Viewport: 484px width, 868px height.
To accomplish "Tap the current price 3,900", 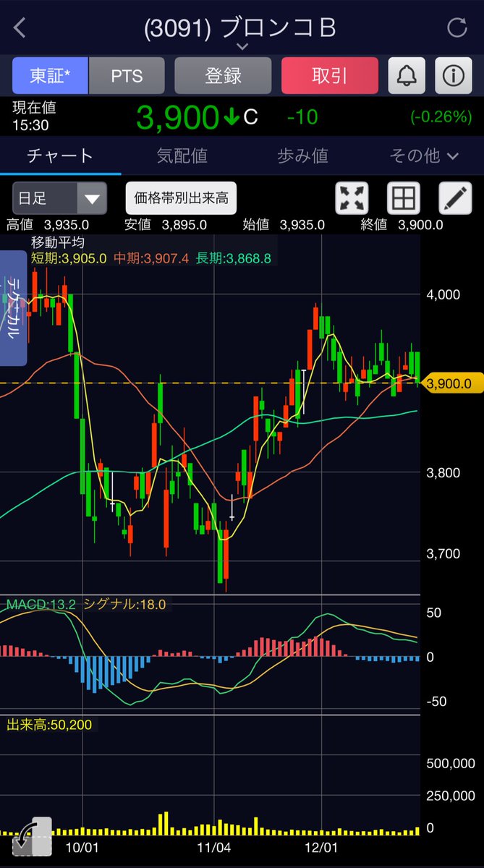I will click(x=177, y=117).
